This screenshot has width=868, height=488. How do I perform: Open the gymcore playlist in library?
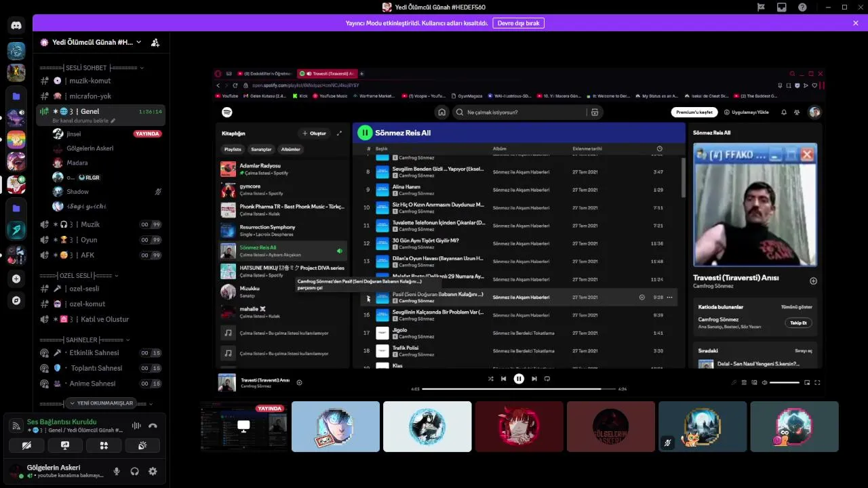point(283,190)
